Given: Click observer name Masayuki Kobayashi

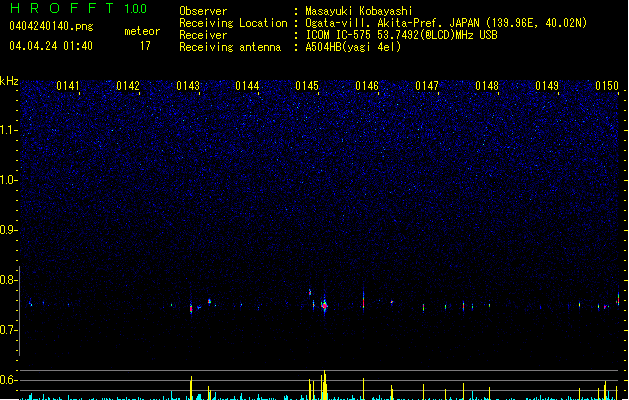Looking at the screenshot, I should [x=359, y=11].
